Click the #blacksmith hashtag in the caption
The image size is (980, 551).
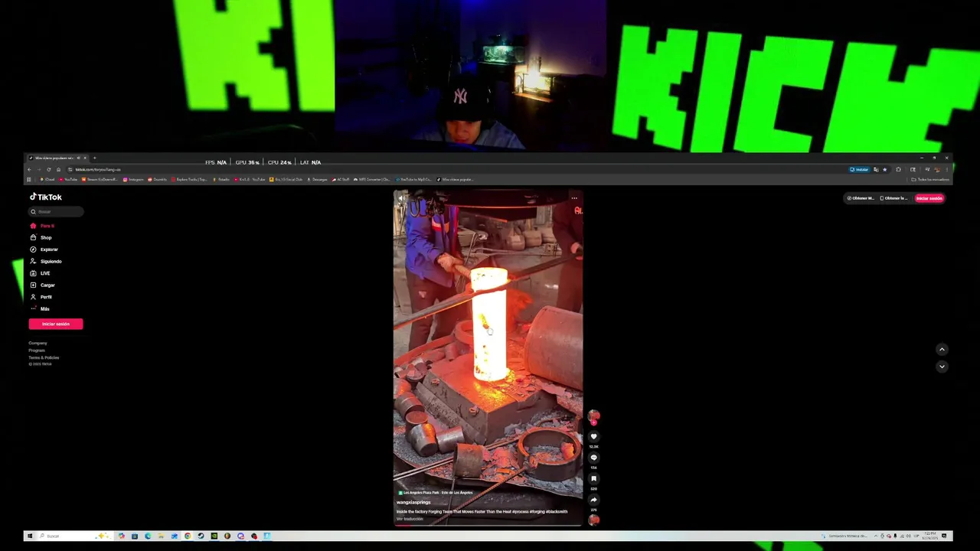[557, 511]
